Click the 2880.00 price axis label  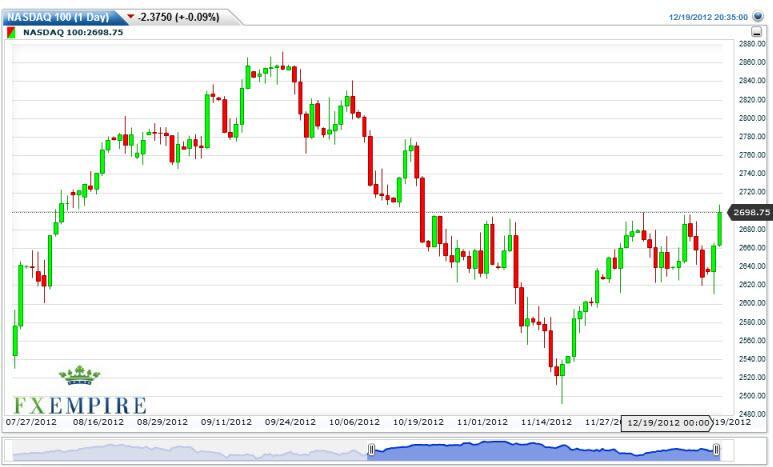[752, 44]
